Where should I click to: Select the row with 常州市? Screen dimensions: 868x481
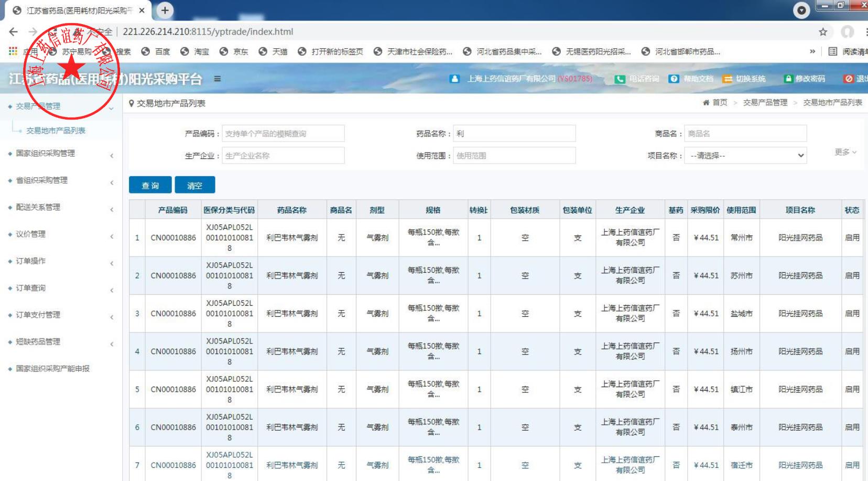496,238
